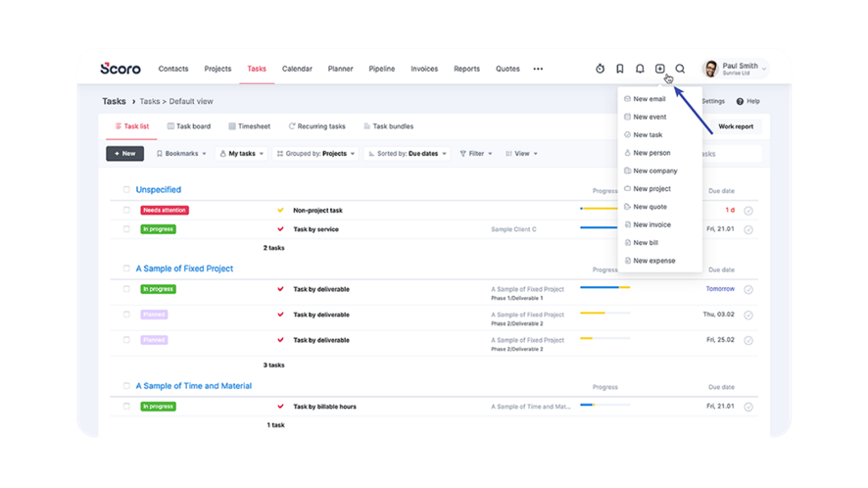Click priority check of Task by service

click(280, 229)
